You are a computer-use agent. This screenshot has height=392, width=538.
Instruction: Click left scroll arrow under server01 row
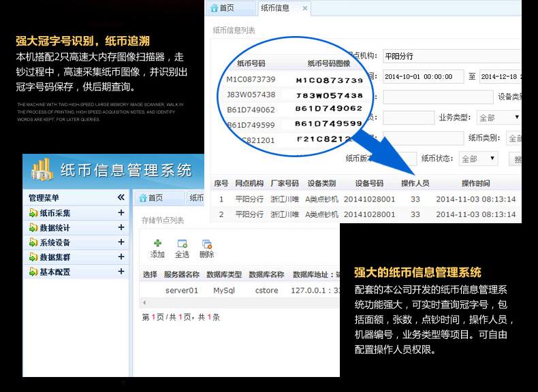click(x=146, y=302)
